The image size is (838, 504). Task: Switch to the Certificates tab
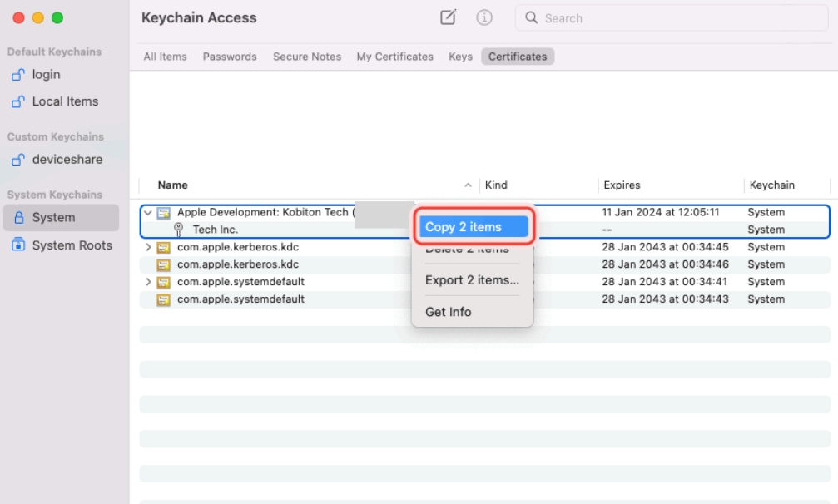(x=518, y=57)
